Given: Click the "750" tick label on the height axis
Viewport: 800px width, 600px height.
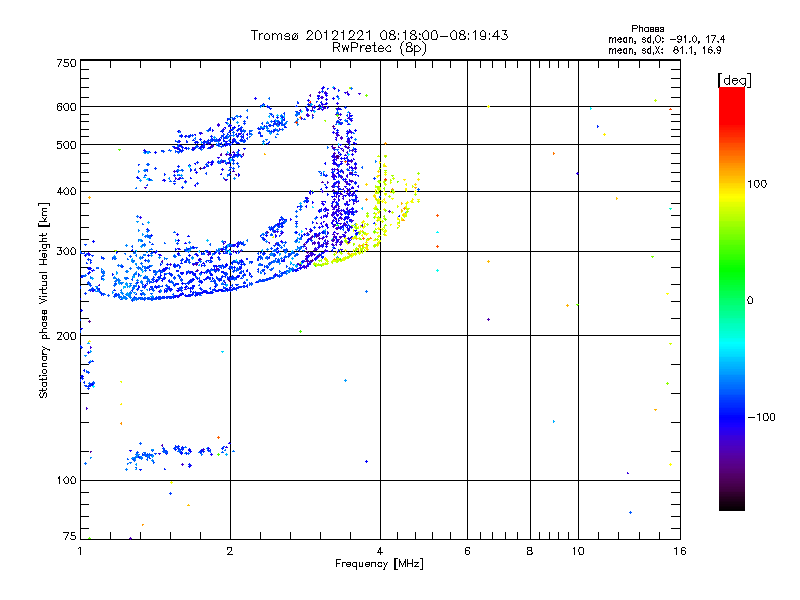Looking at the screenshot, I should [66, 63].
